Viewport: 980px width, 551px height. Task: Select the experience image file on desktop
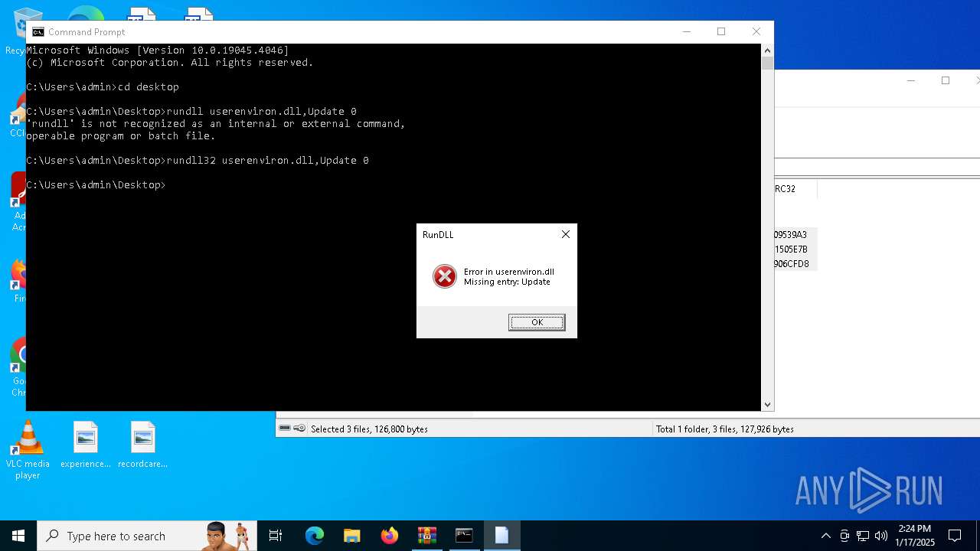pyautogui.click(x=86, y=445)
